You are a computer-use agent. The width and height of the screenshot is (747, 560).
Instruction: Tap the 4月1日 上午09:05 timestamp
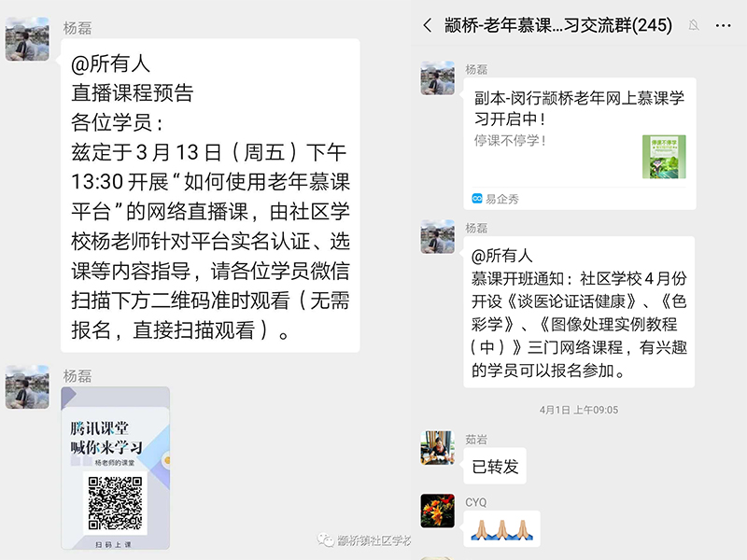579,410
